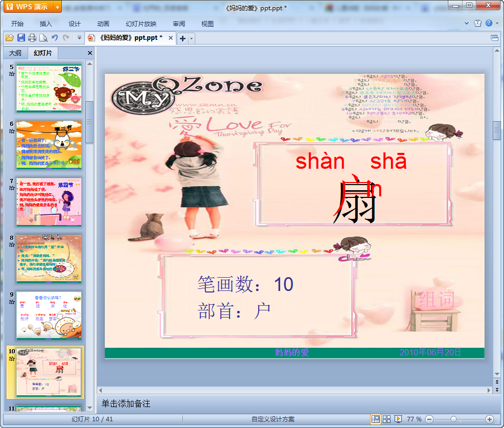Expand the new tab dropdown arrow
The width and height of the screenshot is (504, 428).
[x=192, y=38]
